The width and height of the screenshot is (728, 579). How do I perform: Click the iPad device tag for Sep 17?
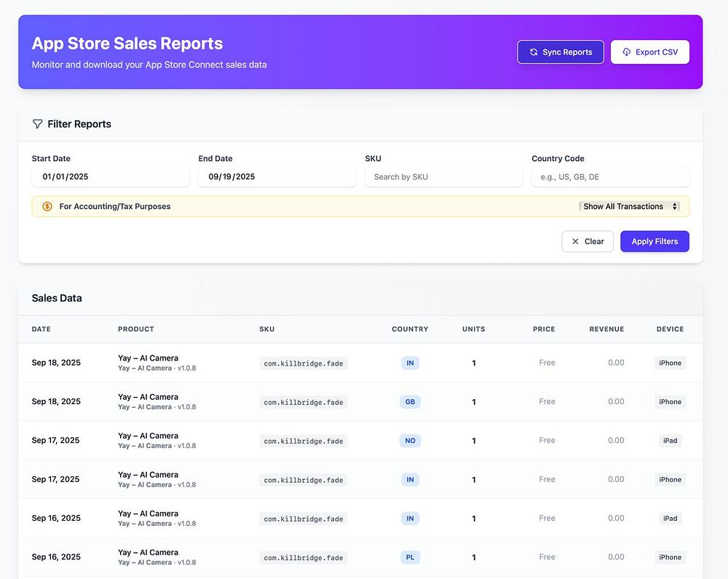coord(670,441)
